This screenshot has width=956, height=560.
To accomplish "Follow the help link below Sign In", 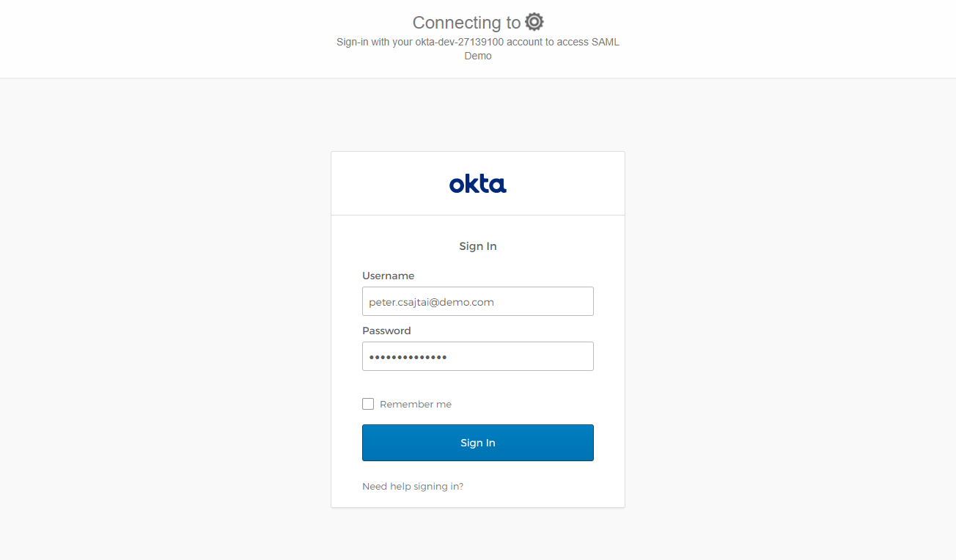I will click(413, 486).
